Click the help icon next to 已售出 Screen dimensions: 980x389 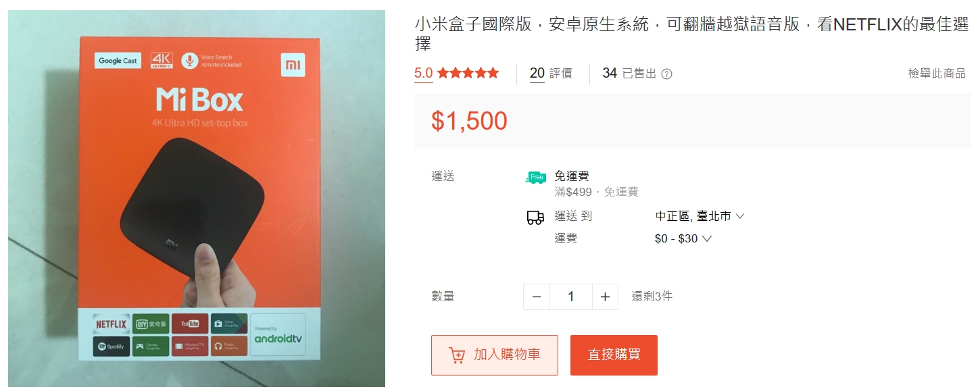tap(666, 74)
